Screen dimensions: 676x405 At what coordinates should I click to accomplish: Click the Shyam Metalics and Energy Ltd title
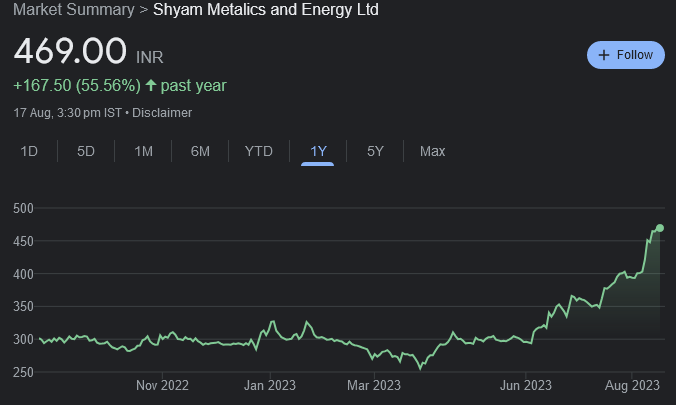(x=266, y=9)
